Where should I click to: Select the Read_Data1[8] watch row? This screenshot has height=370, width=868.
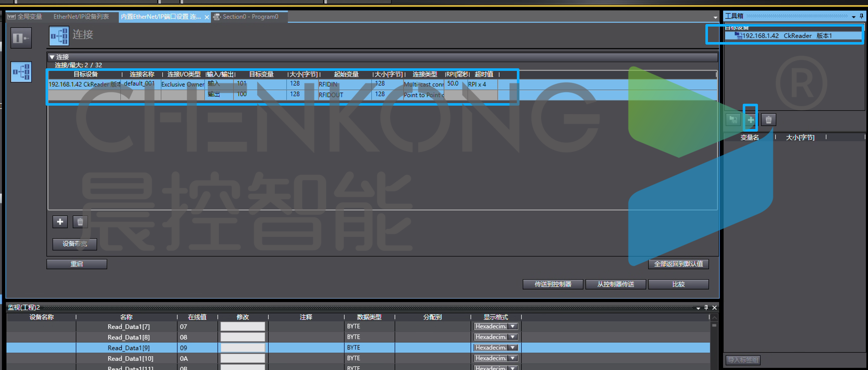coord(358,337)
